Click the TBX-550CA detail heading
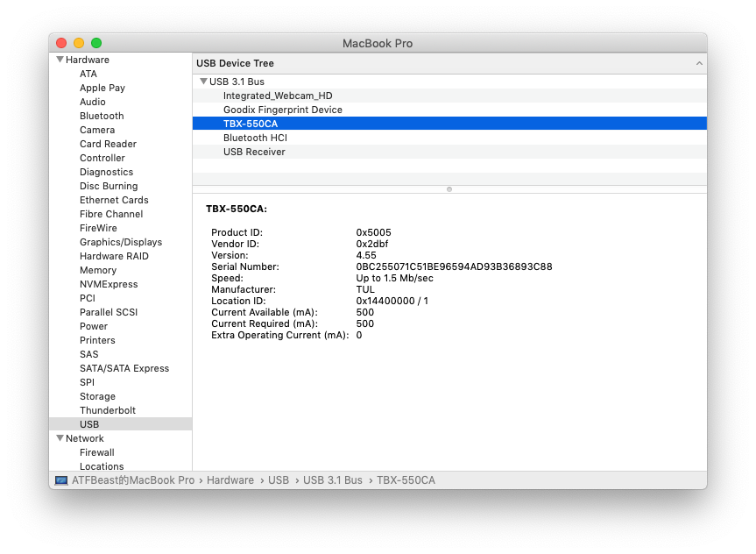The width and height of the screenshot is (756, 554). (237, 209)
